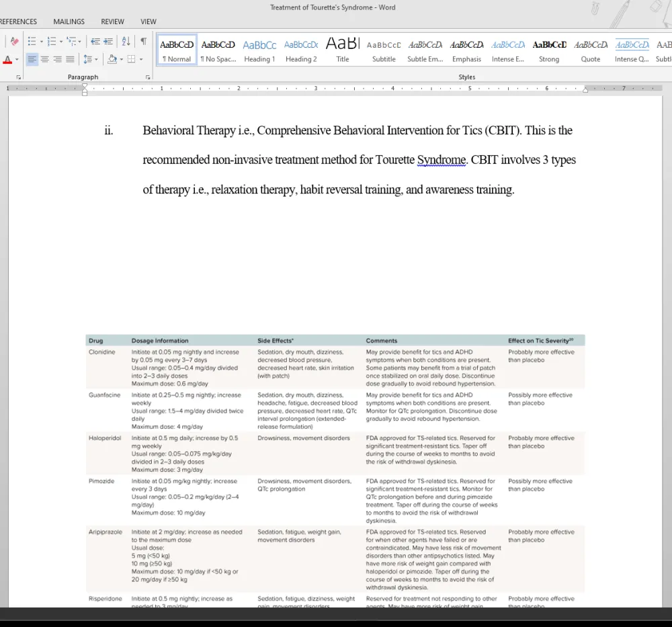Click the list numeral 'ii.' in document

[109, 130]
